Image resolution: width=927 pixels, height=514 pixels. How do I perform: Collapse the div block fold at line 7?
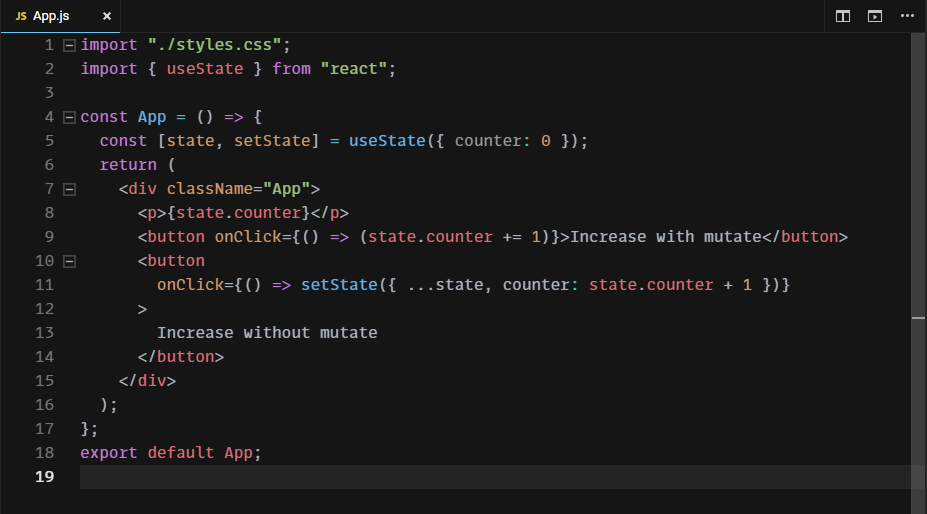tap(69, 189)
